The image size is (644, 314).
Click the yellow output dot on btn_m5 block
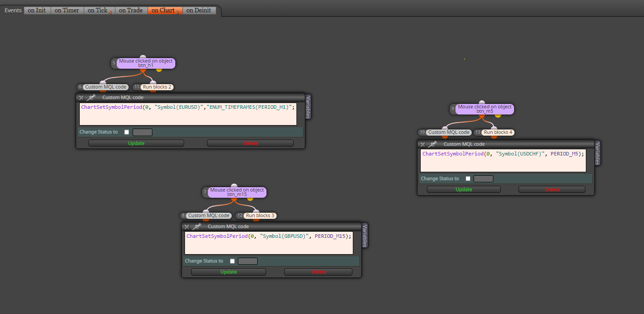tap(498, 115)
